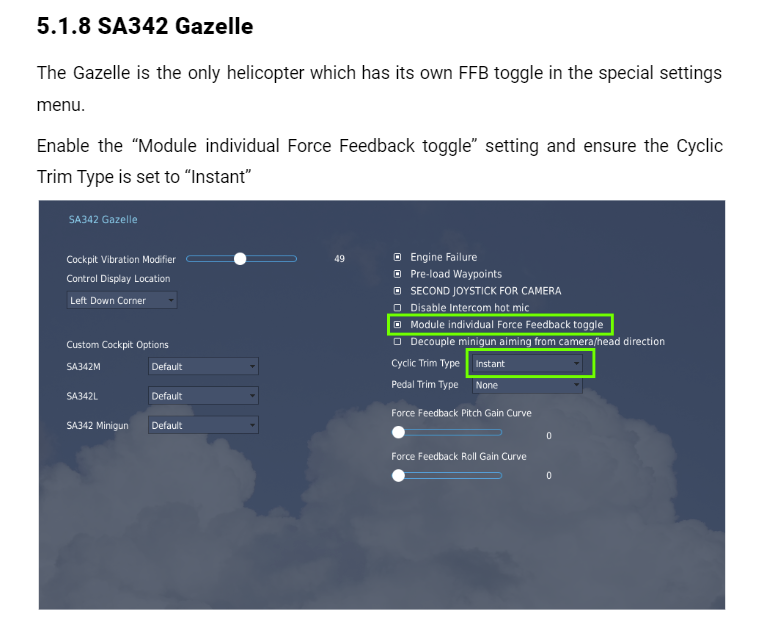Viewport: 775px width, 633px height.
Task: Click the Force Feedback Pitch Gain Curve label
Action: 461,413
